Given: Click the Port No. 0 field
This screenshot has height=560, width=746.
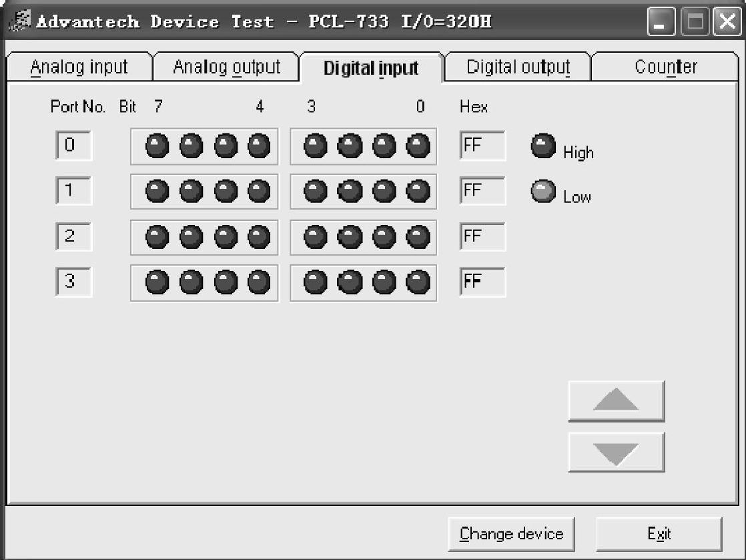Looking at the screenshot, I should (74, 145).
